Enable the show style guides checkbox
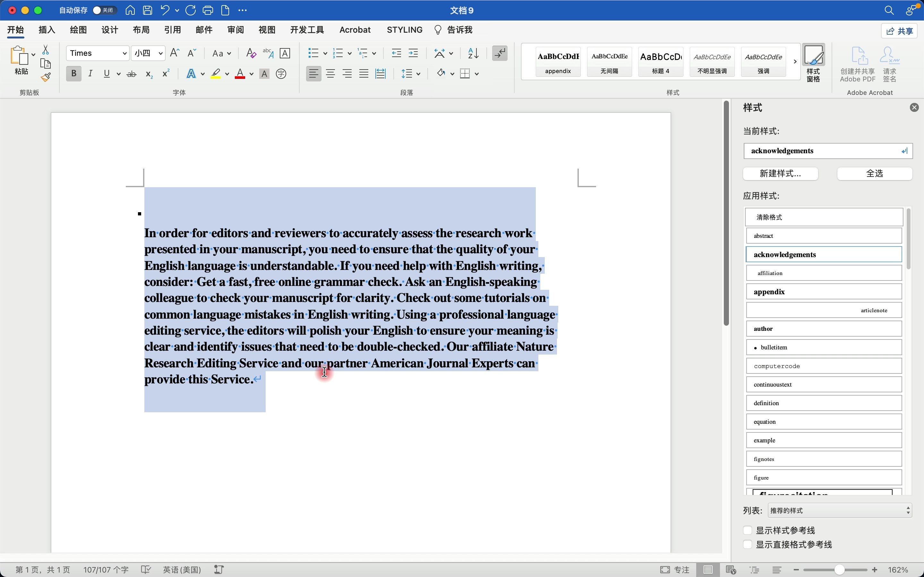924x577 pixels. [747, 531]
